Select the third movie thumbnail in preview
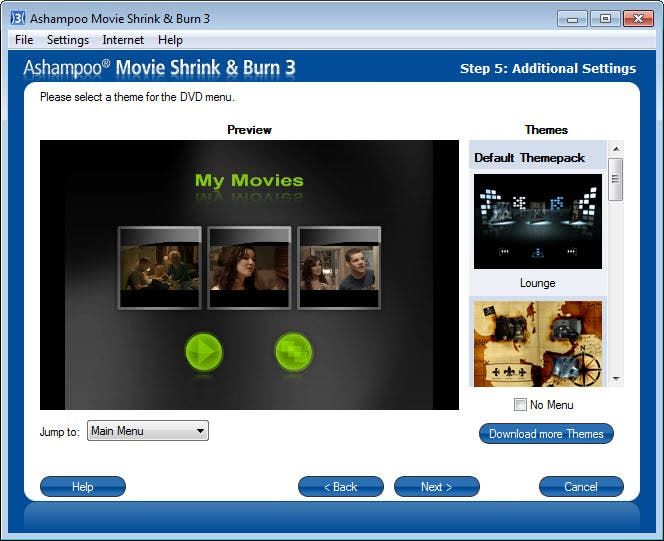 click(339, 268)
